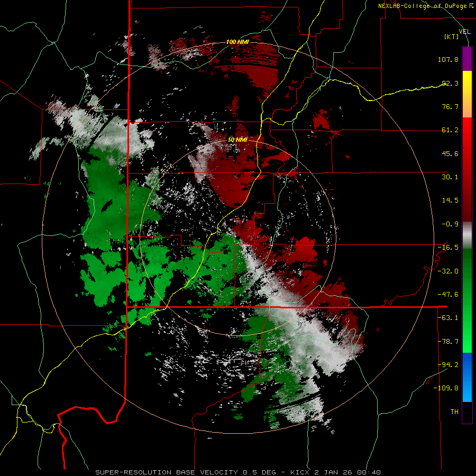Click the NEXLAB-College of DuPage watermark text
476x476 pixels.
coord(426,6)
